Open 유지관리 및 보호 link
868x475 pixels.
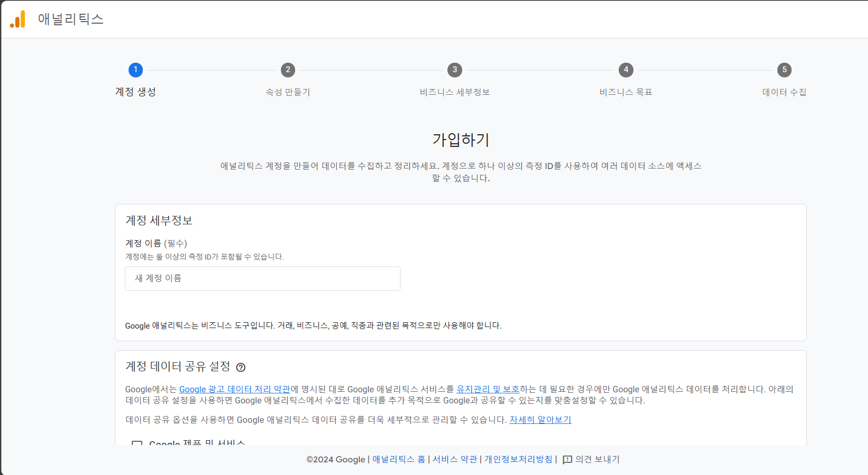488,389
